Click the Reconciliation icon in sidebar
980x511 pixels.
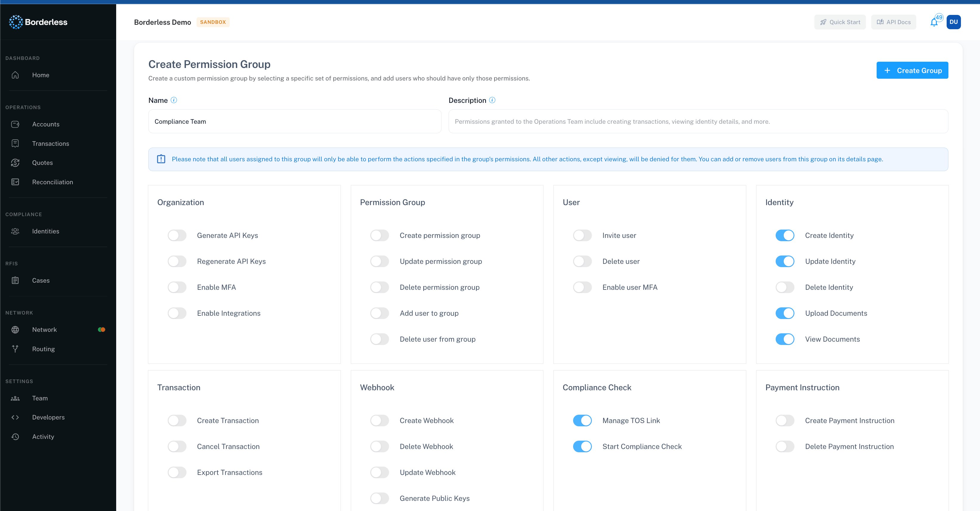tap(15, 182)
